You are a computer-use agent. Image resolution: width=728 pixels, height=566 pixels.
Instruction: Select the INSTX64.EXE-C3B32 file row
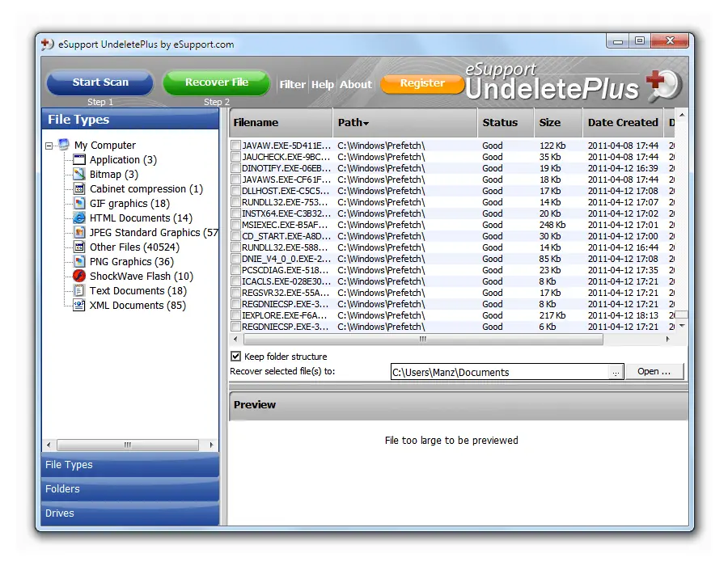coord(453,213)
